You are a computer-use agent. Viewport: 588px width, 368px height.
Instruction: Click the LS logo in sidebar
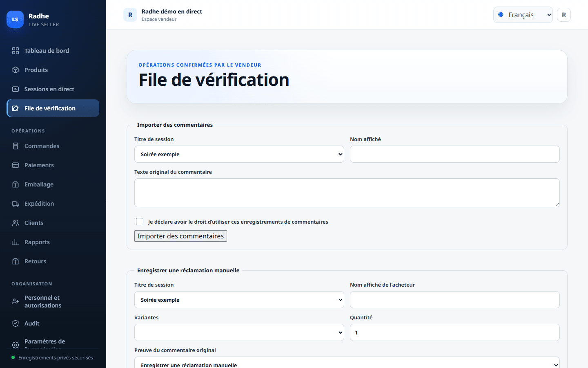pos(15,19)
